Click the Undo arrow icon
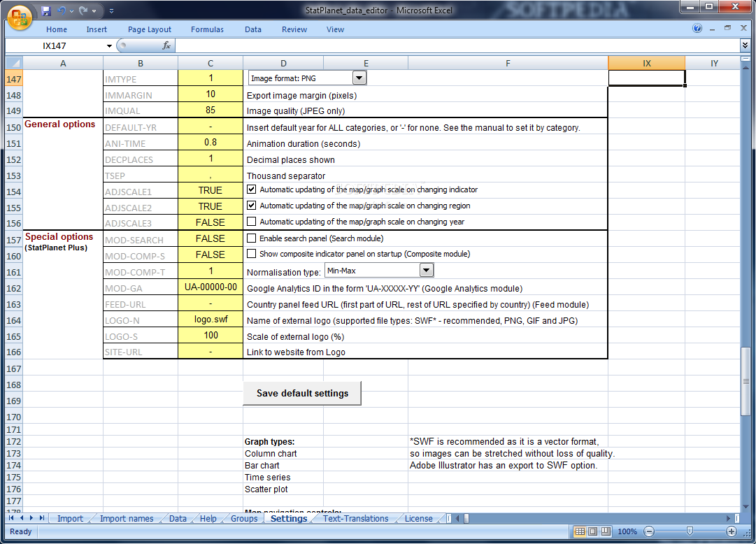This screenshot has height=544, width=756. coord(62,10)
